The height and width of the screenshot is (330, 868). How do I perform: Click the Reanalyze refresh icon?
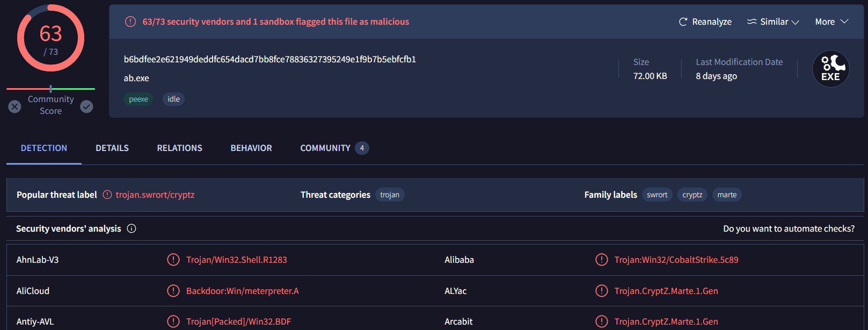[683, 22]
